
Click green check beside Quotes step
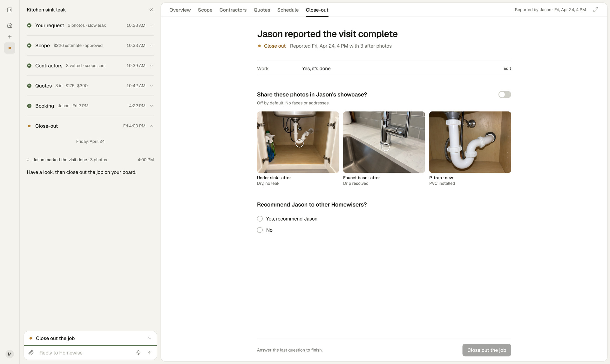tap(29, 86)
